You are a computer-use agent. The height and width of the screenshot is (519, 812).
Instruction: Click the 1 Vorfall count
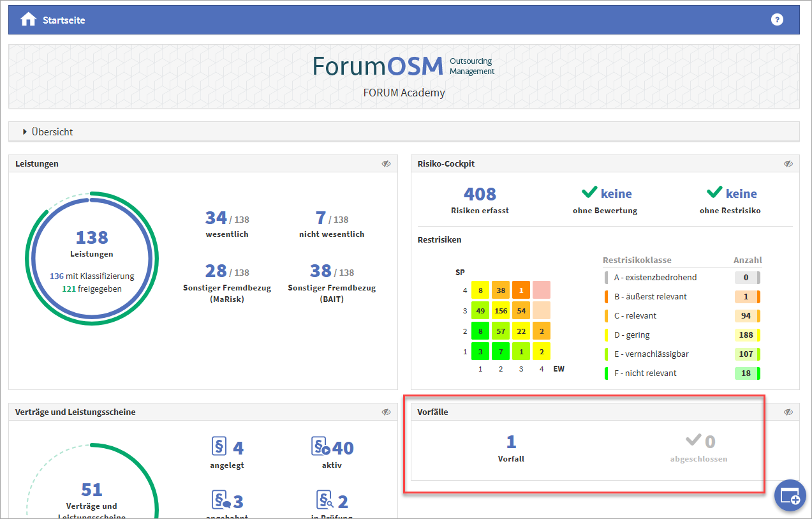coord(511,442)
